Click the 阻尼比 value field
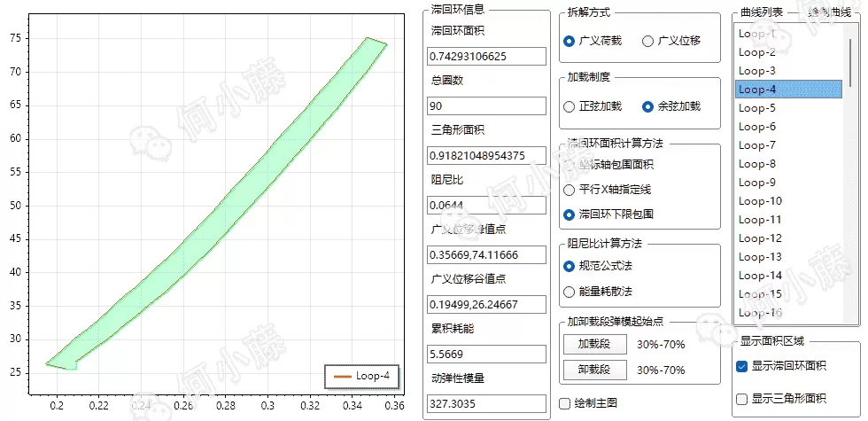This screenshot has width=868, height=421. 486,205
